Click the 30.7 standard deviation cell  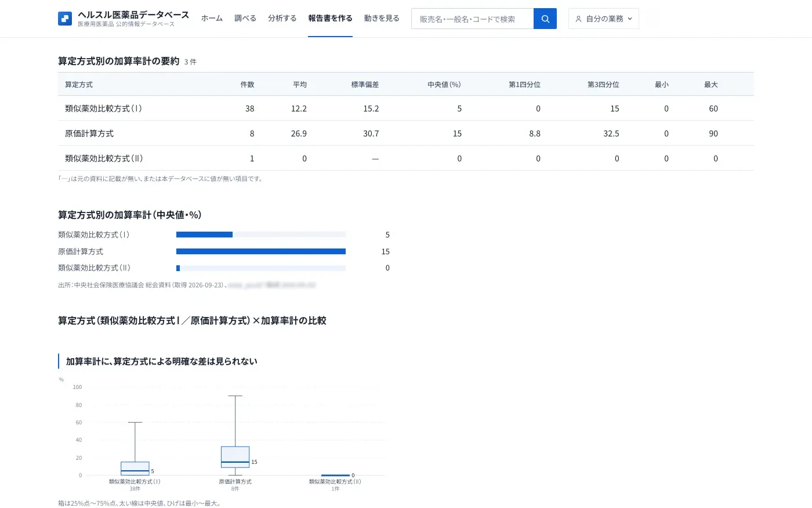pos(371,134)
